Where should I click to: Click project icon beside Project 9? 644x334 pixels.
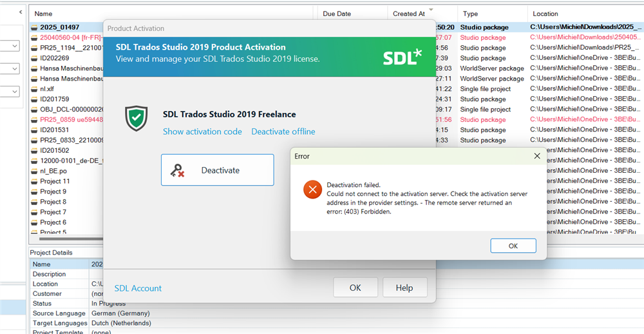[35, 192]
